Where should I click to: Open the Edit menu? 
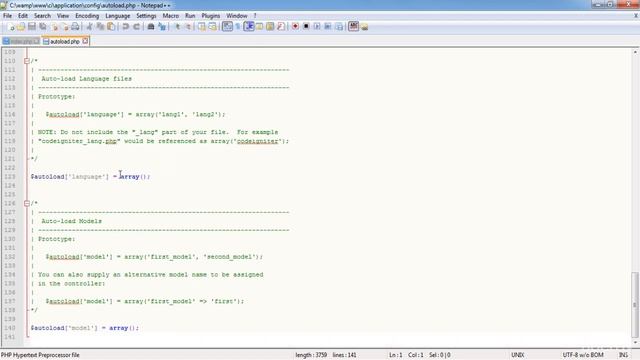click(x=23, y=16)
